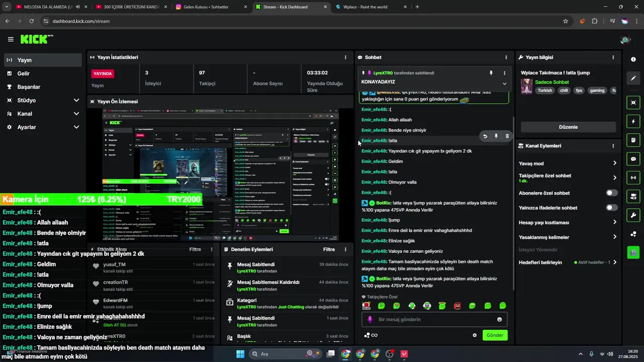Open Yayın İstatistikleri panel options menu
644x362 pixels.
(x=345, y=57)
